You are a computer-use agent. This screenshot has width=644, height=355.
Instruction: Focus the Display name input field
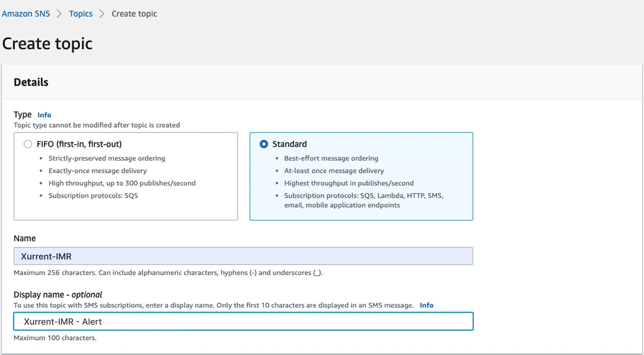tap(243, 321)
